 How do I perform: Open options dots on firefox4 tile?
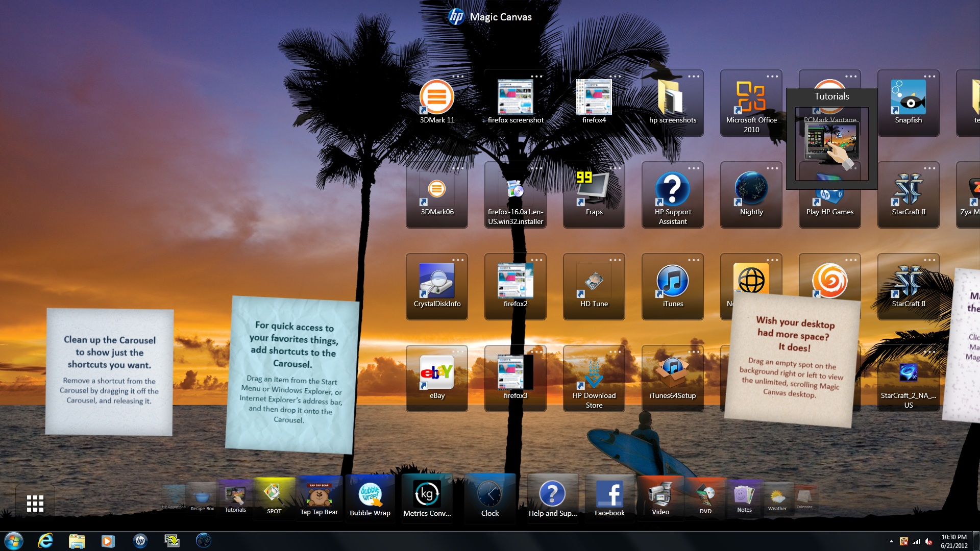pyautogui.click(x=615, y=77)
